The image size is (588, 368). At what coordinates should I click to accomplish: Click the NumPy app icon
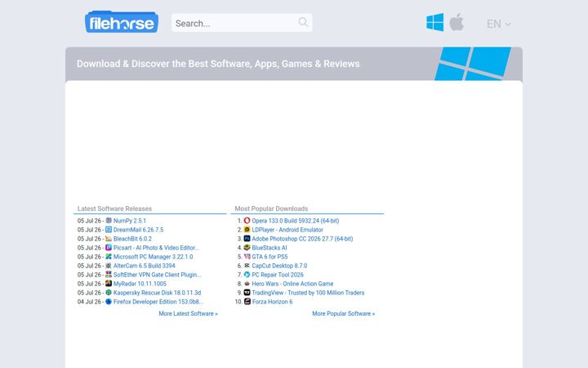pyautogui.click(x=109, y=221)
